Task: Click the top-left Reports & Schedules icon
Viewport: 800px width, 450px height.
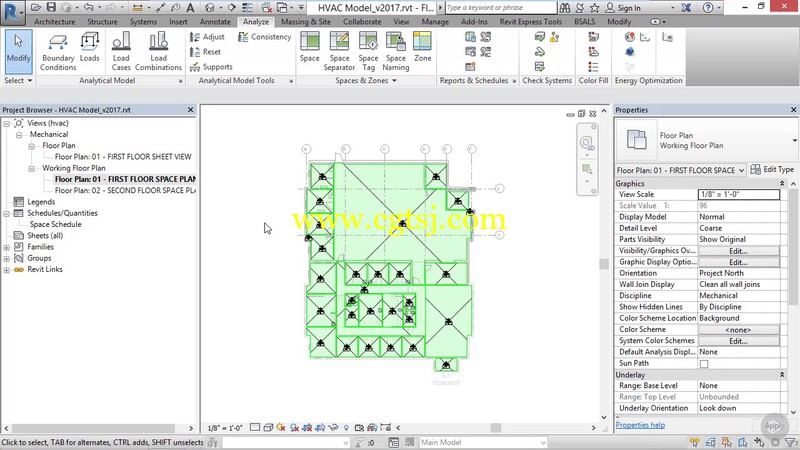Action: [x=470, y=37]
